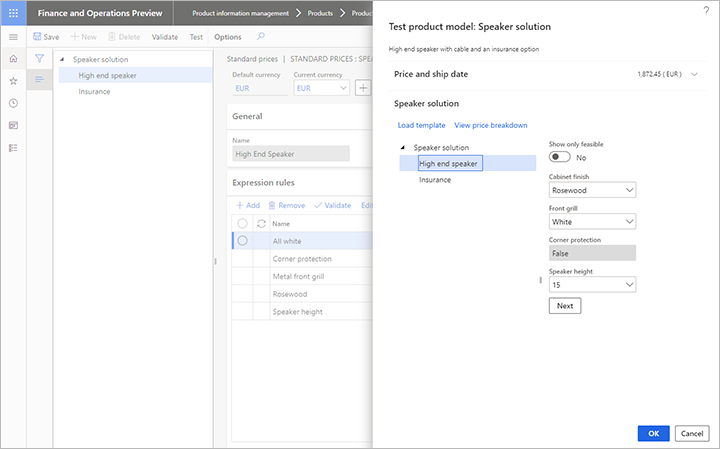Click the Load template link
720x449 pixels.
coord(421,125)
